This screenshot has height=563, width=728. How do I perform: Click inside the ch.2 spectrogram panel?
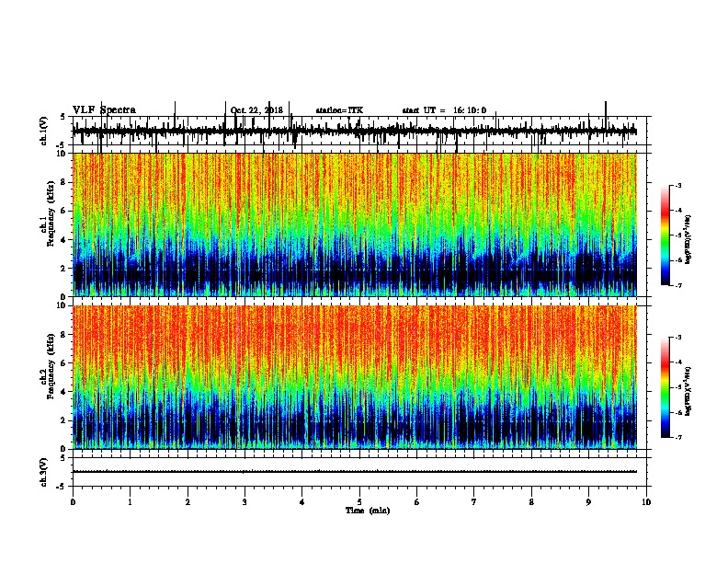(355, 377)
